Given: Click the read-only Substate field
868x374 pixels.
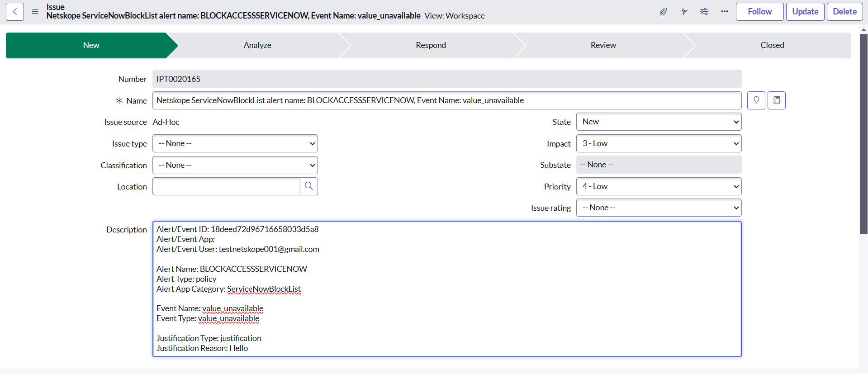Looking at the screenshot, I should tap(659, 165).
